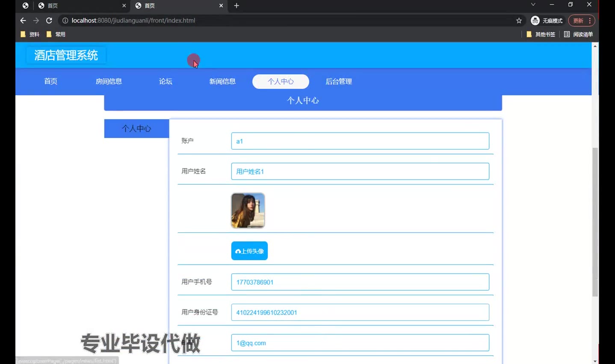Open the new tab plus button
Viewport: 615px width, 364px height.
coord(237,6)
